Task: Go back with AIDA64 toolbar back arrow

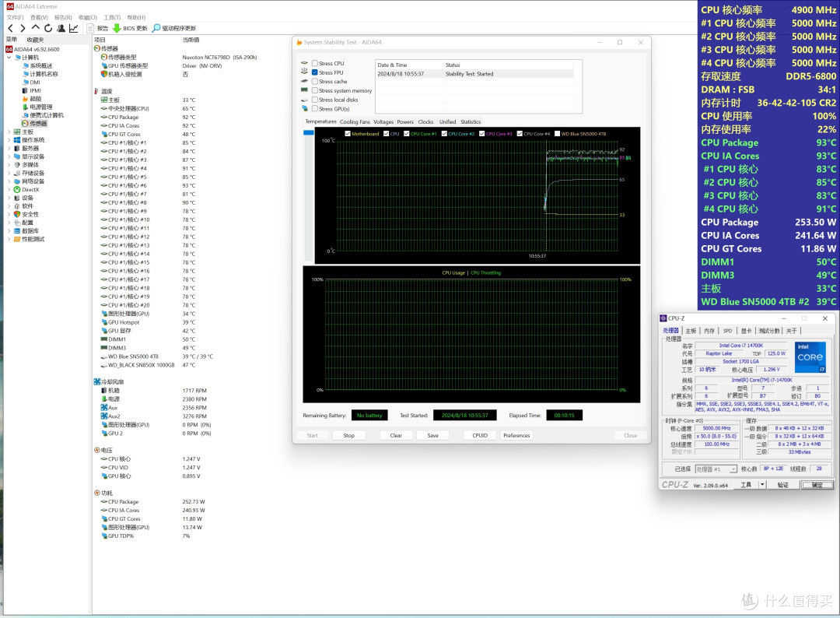Action: click(11, 28)
